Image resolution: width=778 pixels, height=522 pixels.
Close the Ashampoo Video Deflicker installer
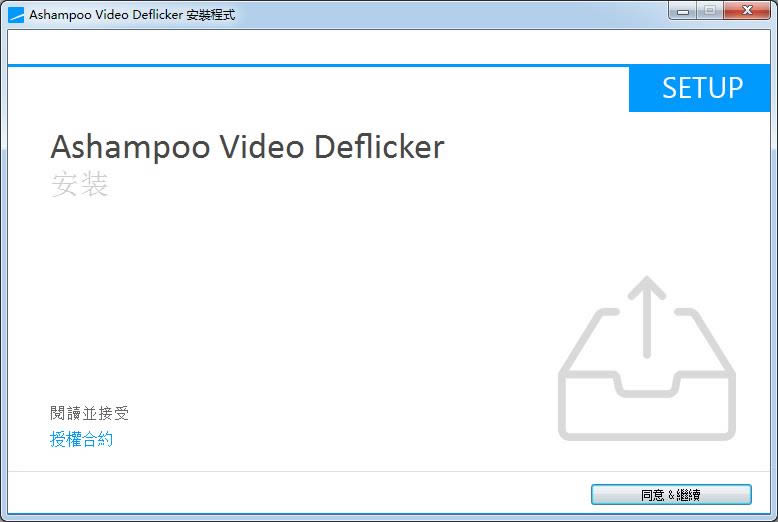coord(747,11)
